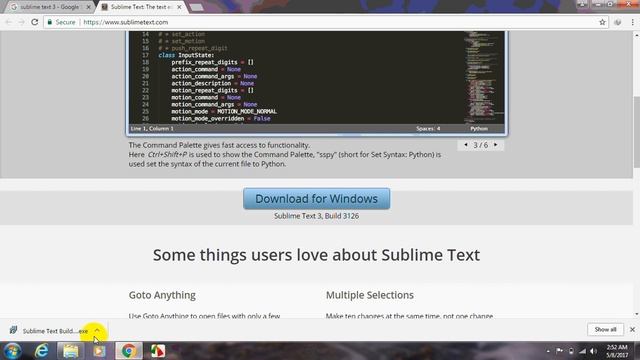Click the Action Center flag icon

pos(559,351)
